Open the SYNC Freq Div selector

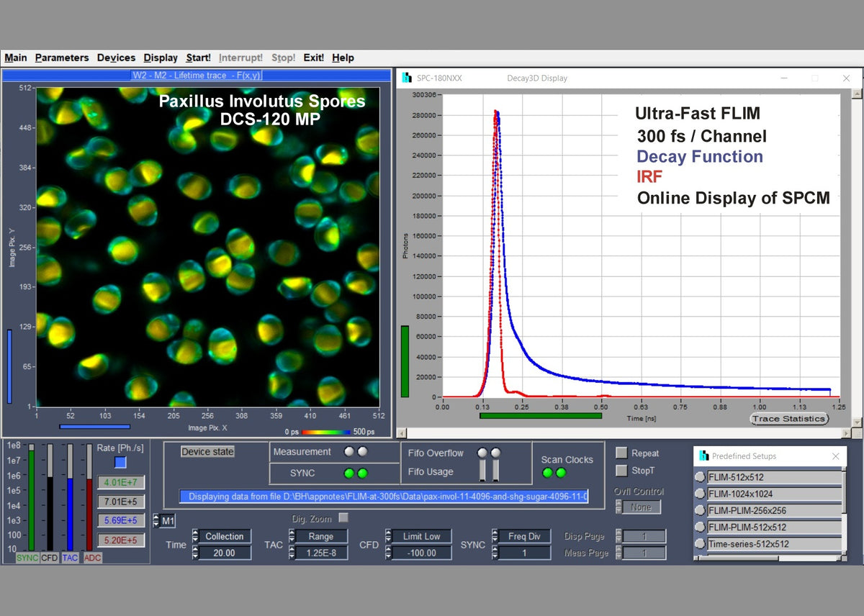coord(526,536)
